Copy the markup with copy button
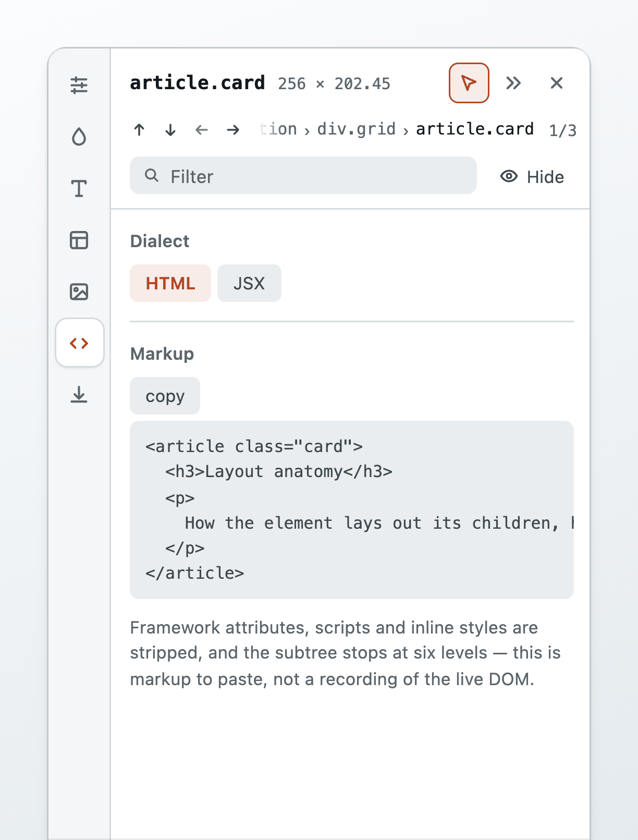Viewport: 638px width, 840px height. (x=165, y=396)
